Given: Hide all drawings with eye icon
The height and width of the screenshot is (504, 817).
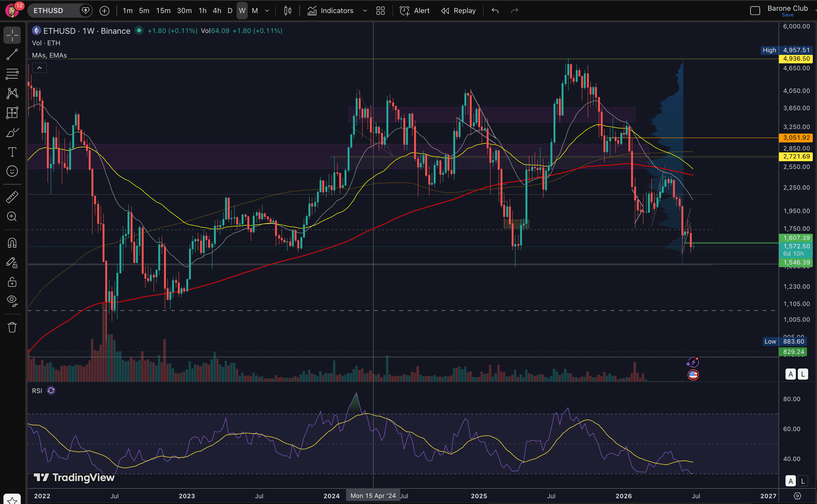Looking at the screenshot, I should 12,301.
